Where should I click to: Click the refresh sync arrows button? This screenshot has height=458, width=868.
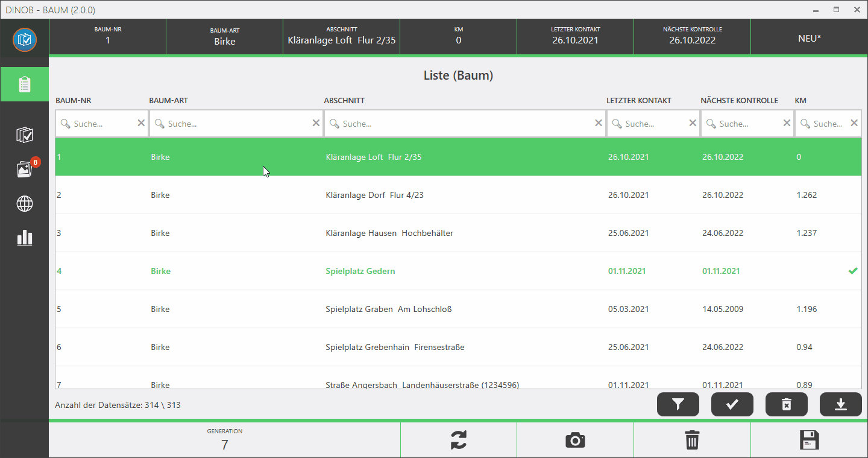coord(458,440)
